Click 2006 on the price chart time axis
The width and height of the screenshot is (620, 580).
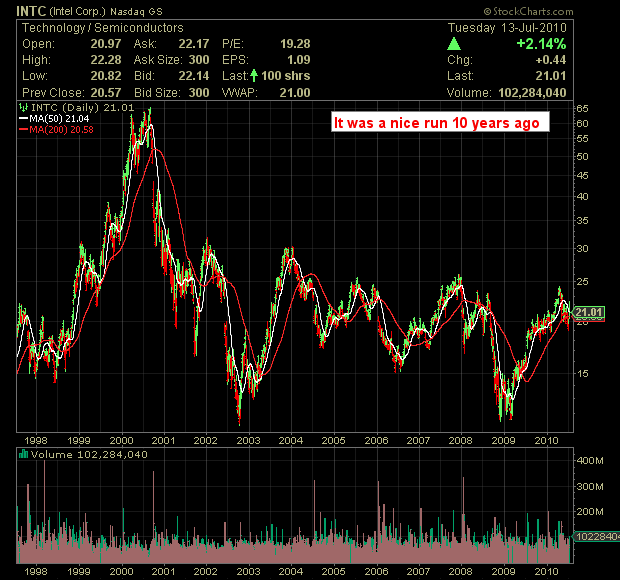pos(376,440)
